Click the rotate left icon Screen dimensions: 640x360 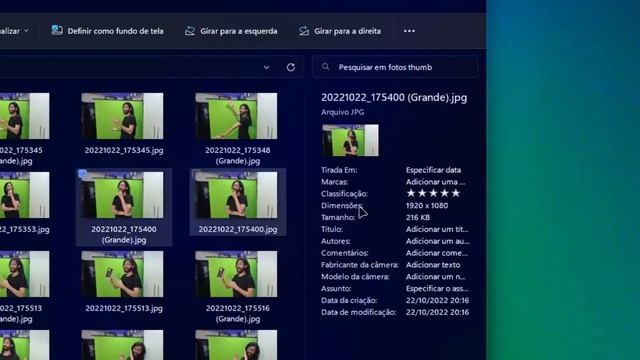[190, 31]
